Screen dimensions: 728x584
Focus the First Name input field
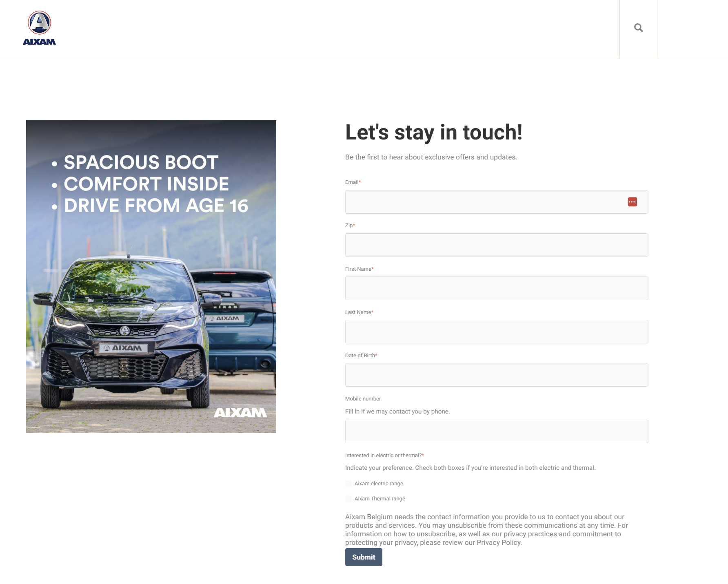(x=497, y=288)
